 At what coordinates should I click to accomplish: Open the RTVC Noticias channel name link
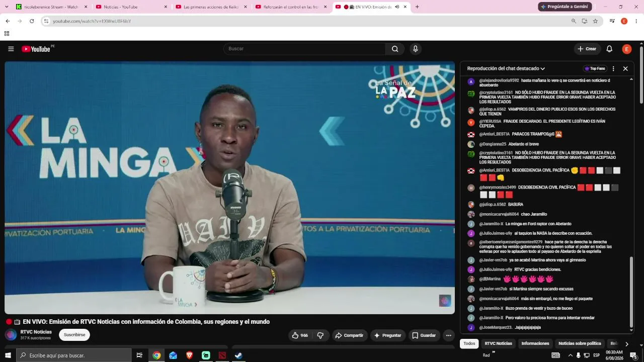click(36, 332)
